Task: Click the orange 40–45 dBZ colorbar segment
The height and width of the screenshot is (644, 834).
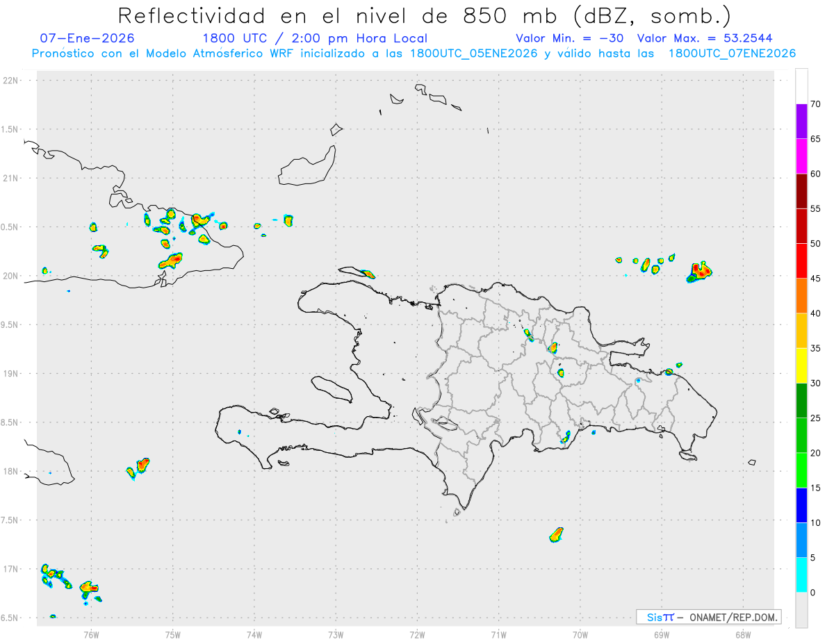Action: tap(801, 295)
